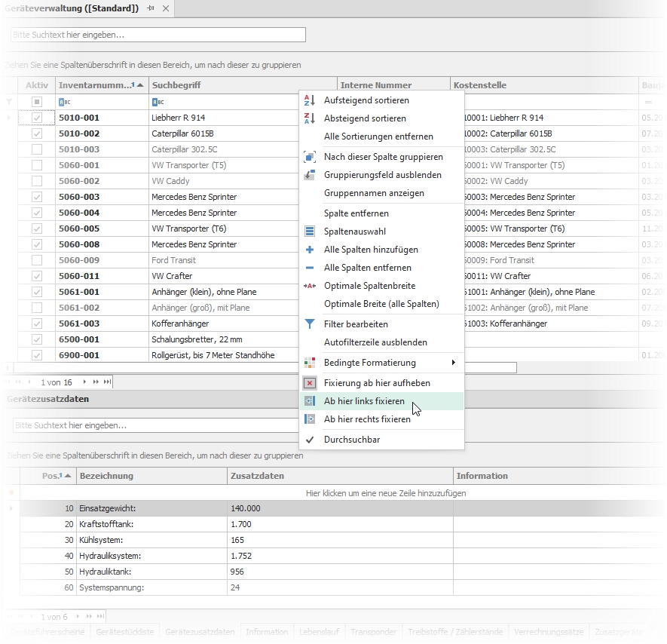Choose Ab hier links fixieren
667x644 pixels.
pyautogui.click(x=364, y=401)
